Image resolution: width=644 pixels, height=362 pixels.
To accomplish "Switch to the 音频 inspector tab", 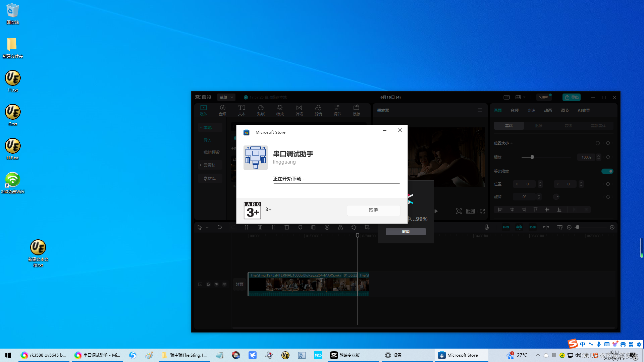I will 515,110.
